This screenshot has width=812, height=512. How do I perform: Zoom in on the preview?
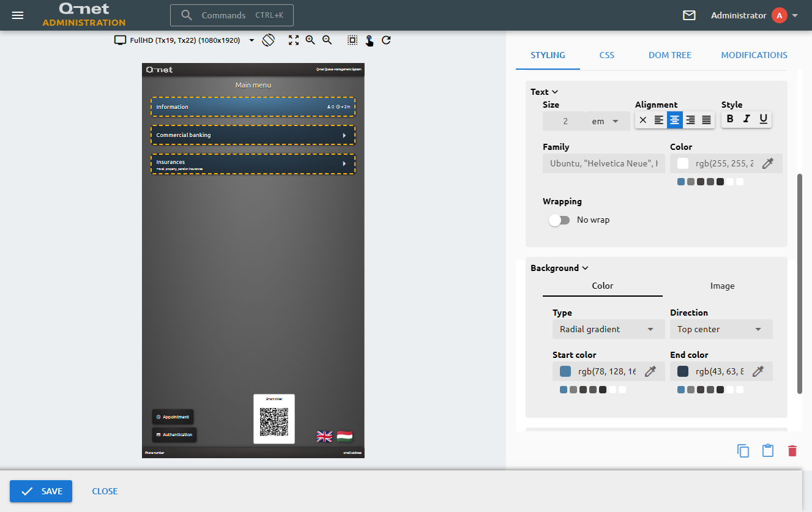pos(310,40)
